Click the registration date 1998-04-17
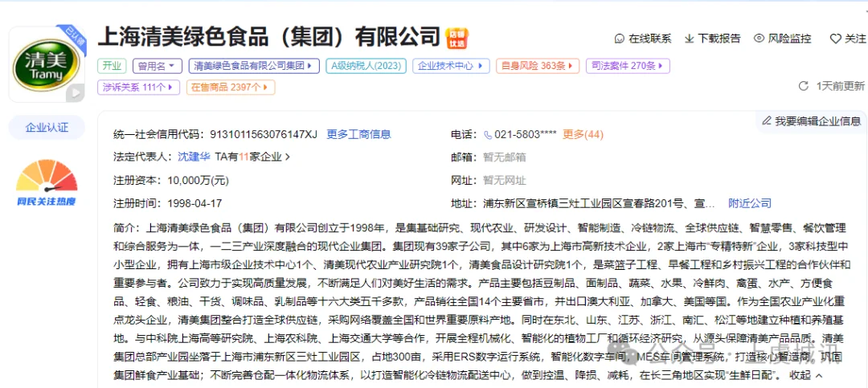The width and height of the screenshot is (868, 388). (x=194, y=204)
